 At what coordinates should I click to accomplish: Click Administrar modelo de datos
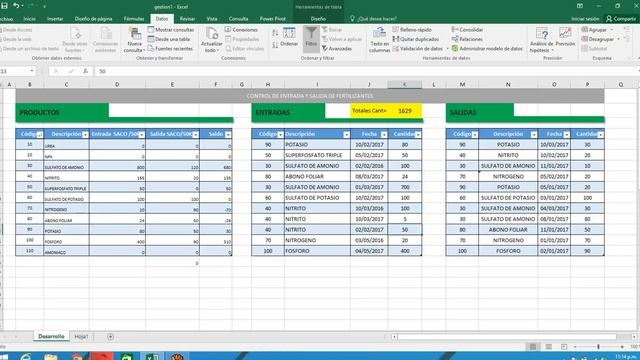tap(487, 49)
